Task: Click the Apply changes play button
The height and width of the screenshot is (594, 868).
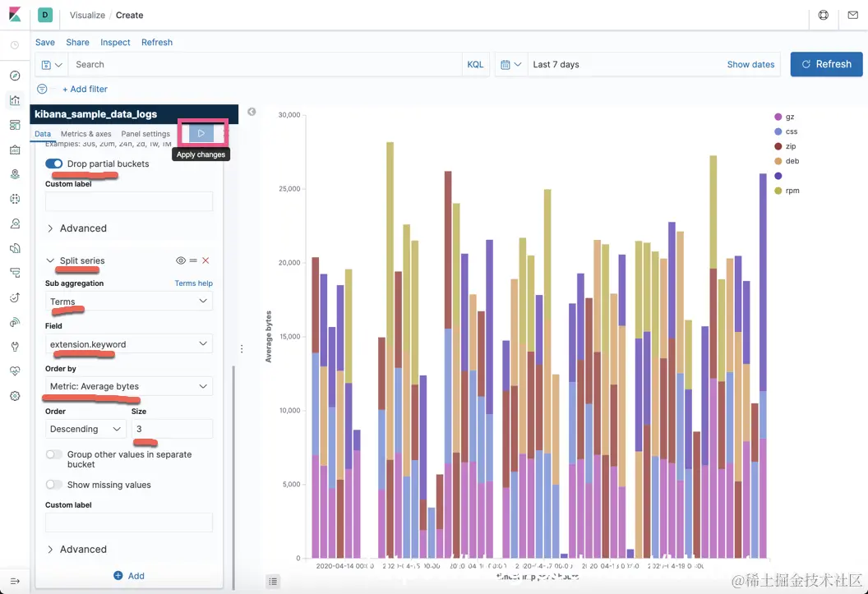Action: (201, 133)
